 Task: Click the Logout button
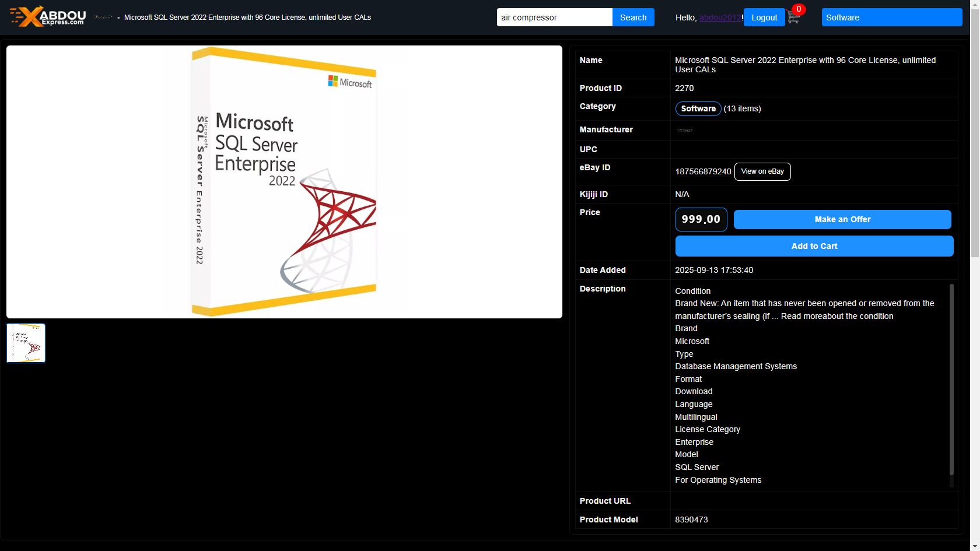click(764, 17)
